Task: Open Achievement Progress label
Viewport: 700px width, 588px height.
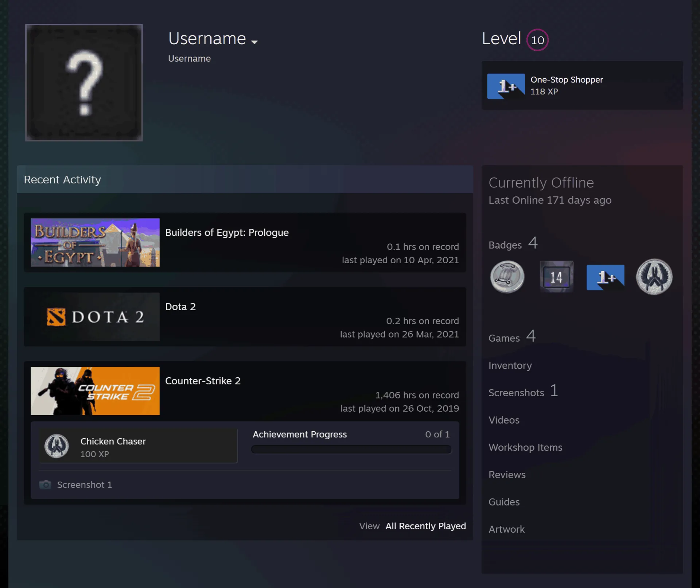Action: [x=300, y=435]
